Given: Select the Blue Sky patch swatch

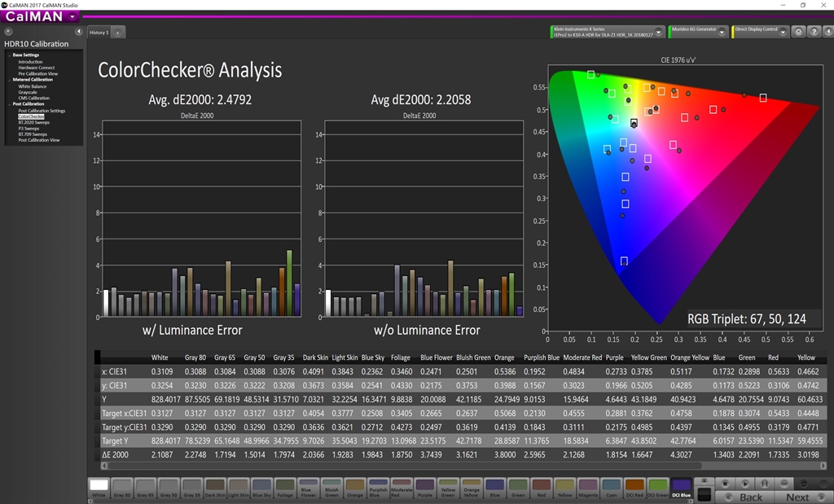Looking at the screenshot, I should (x=261, y=488).
